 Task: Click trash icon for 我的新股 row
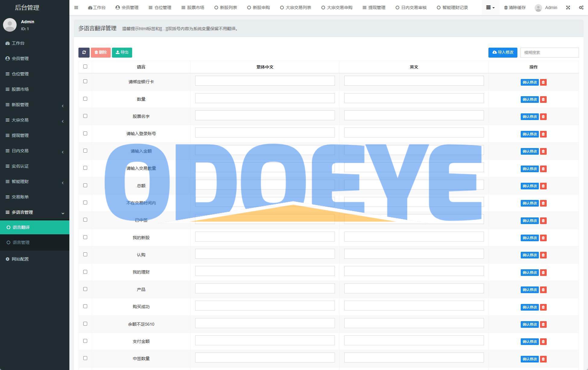(543, 238)
